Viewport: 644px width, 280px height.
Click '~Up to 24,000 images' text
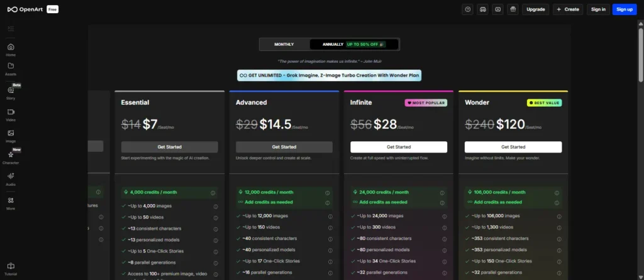(380, 215)
